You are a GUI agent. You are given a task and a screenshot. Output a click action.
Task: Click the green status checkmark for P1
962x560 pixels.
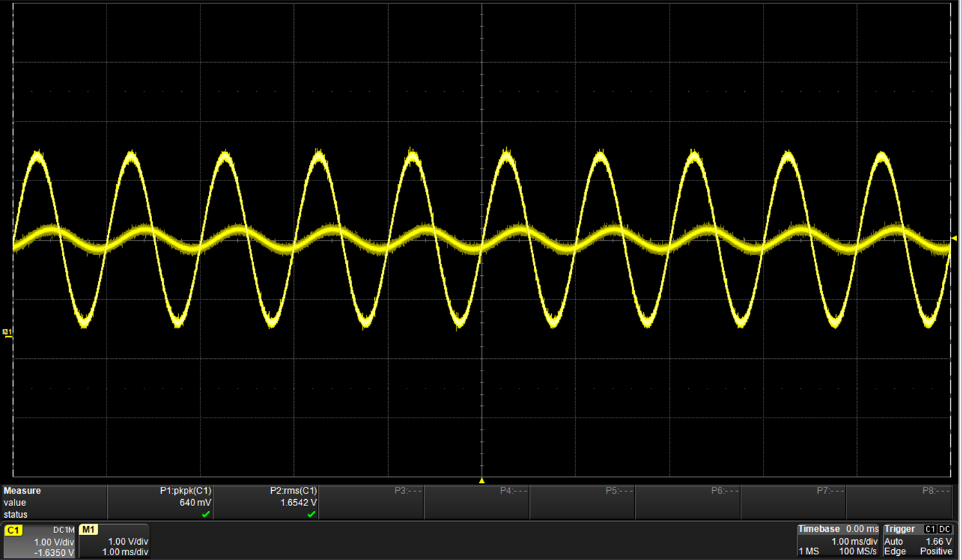point(205,514)
